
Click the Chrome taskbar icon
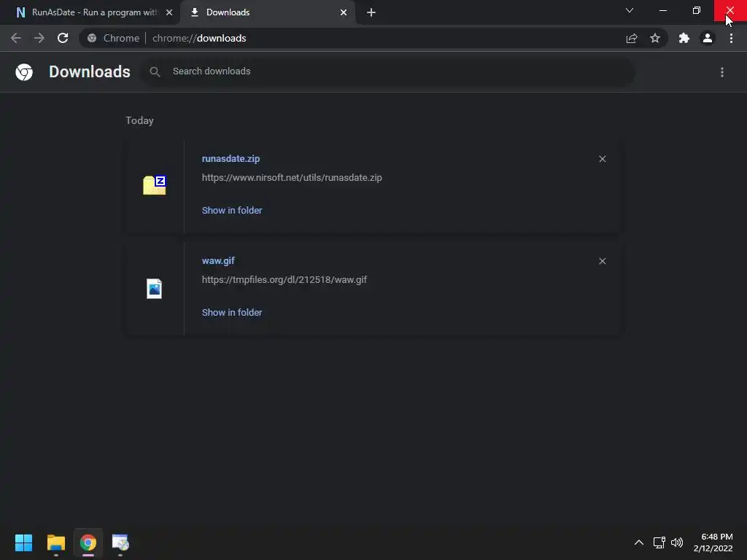[x=88, y=542]
